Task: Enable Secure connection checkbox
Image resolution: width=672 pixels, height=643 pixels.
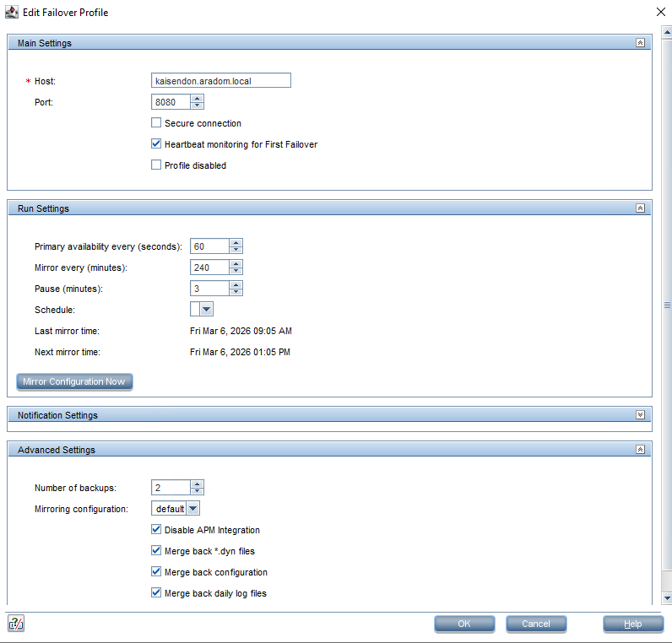Action: point(156,123)
